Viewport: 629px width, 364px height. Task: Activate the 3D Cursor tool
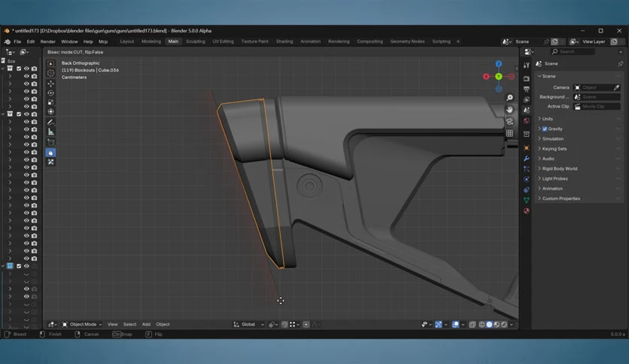point(51,73)
